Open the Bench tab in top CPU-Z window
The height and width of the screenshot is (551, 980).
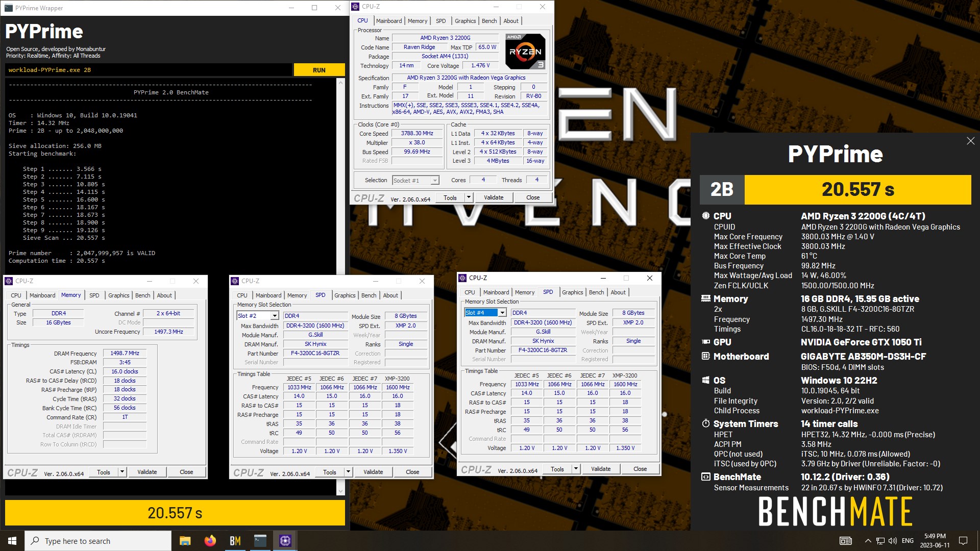(489, 21)
